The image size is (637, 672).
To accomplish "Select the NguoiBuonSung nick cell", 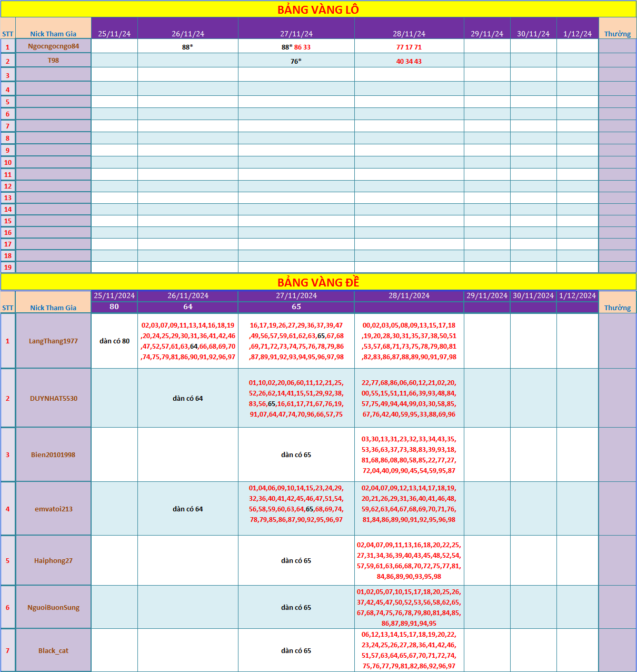I will pos(53,607).
